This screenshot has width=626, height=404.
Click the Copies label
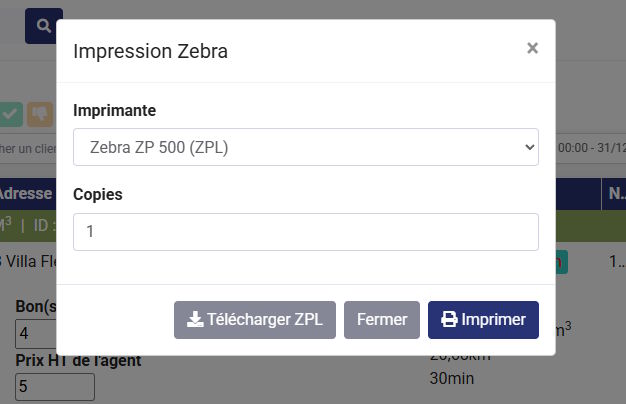(98, 194)
